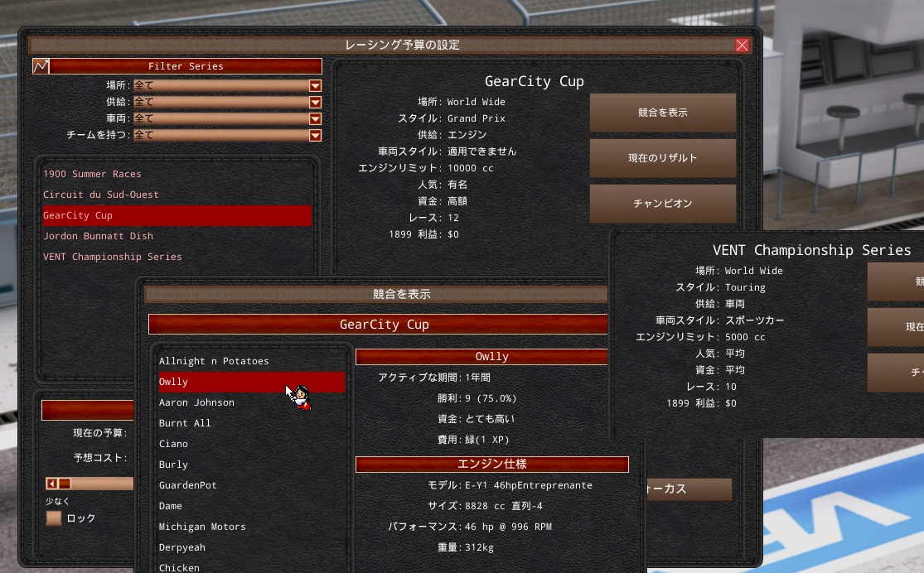This screenshot has width=924, height=573.
Task: Open 現在のリザルト results
Action: coord(662,158)
